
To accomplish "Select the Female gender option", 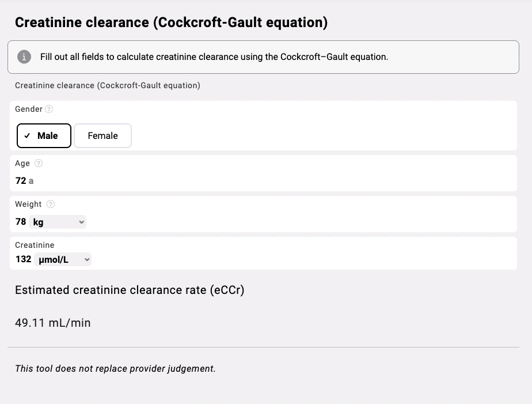I will point(102,135).
